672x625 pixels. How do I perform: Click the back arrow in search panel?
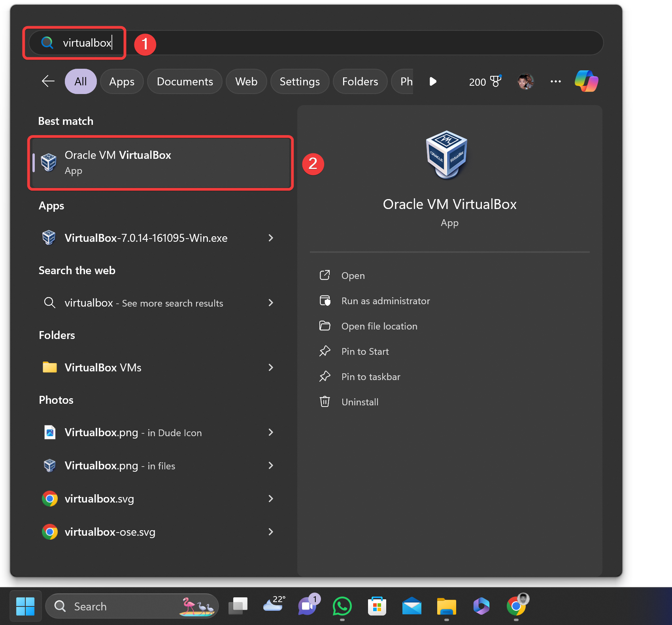point(48,81)
